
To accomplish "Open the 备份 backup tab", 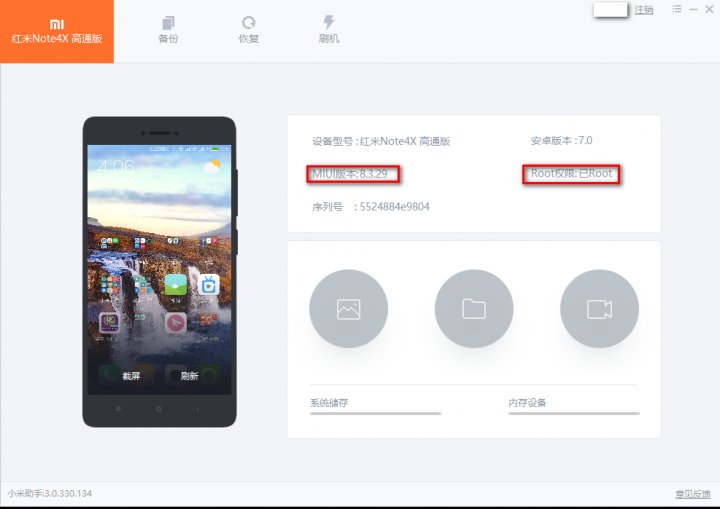I will (168, 30).
